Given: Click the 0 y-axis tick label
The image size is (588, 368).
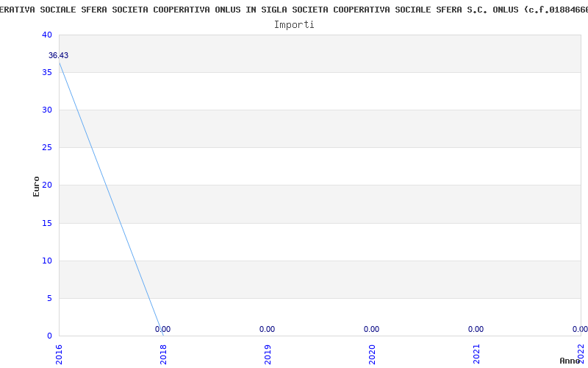Looking at the screenshot, I should 49,336.
